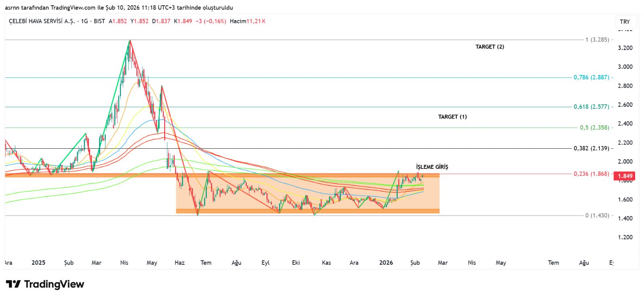Click the Hacim volume indicator label

click(237, 21)
